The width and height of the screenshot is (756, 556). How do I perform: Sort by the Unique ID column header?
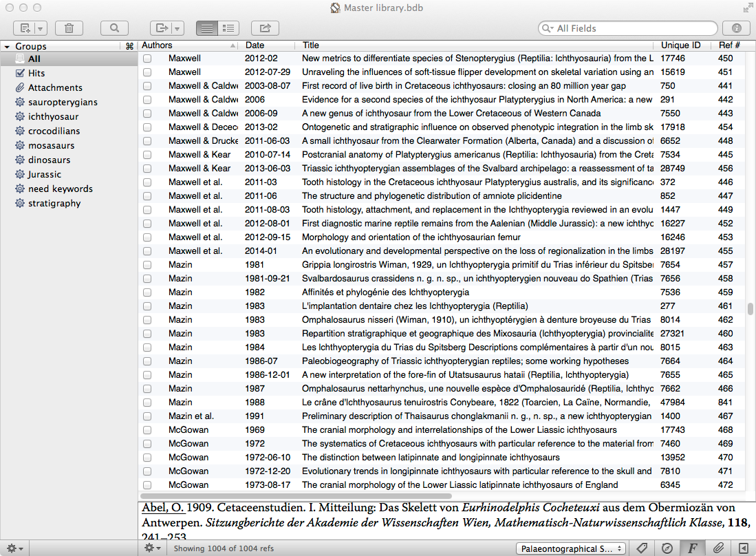click(x=682, y=45)
